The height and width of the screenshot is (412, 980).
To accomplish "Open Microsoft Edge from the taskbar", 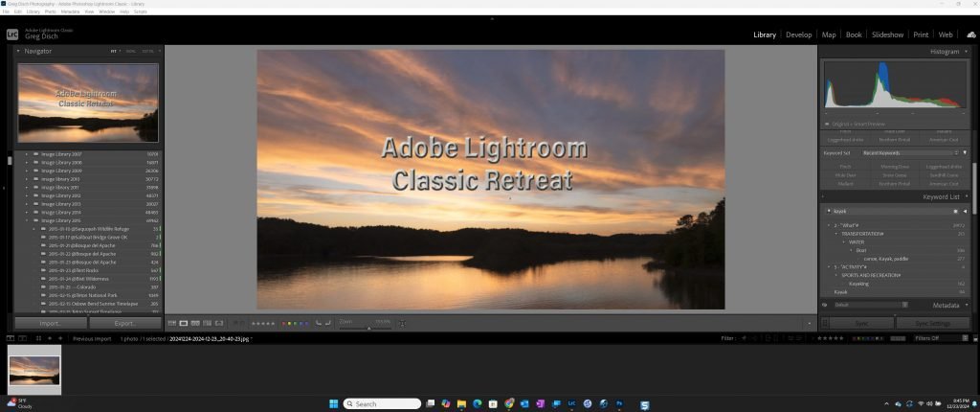I will coord(477,404).
